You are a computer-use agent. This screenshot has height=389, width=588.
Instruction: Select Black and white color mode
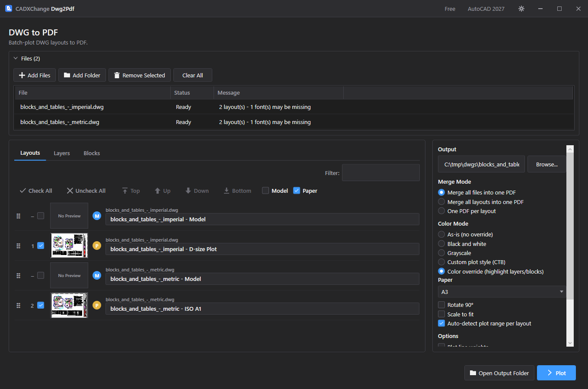click(441, 244)
